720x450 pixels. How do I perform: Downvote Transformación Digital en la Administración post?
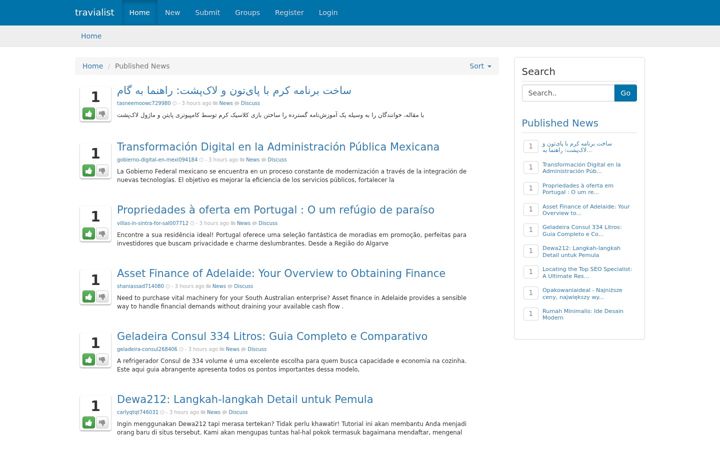(x=102, y=170)
